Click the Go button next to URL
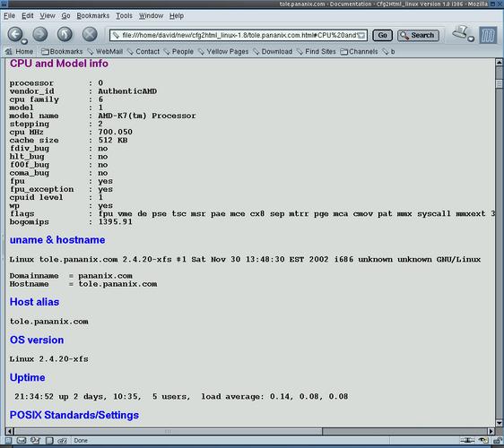Viewport: 504px width, 448px height. click(x=382, y=35)
